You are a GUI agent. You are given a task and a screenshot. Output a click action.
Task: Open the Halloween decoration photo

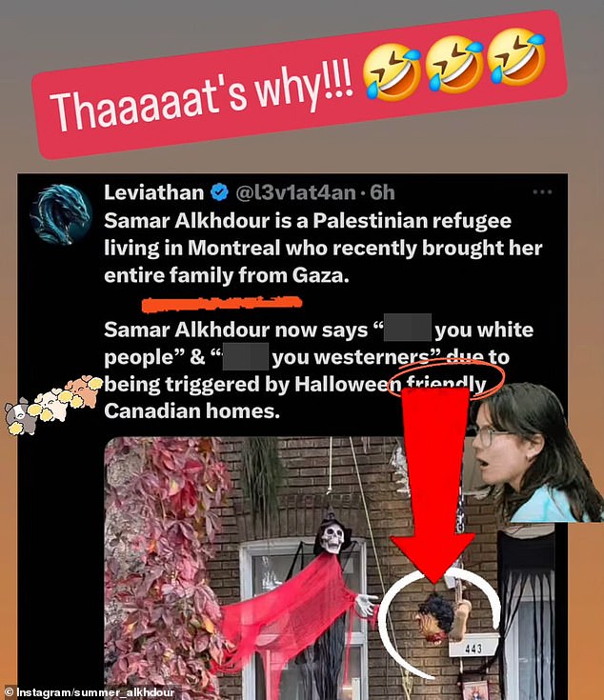[330, 568]
